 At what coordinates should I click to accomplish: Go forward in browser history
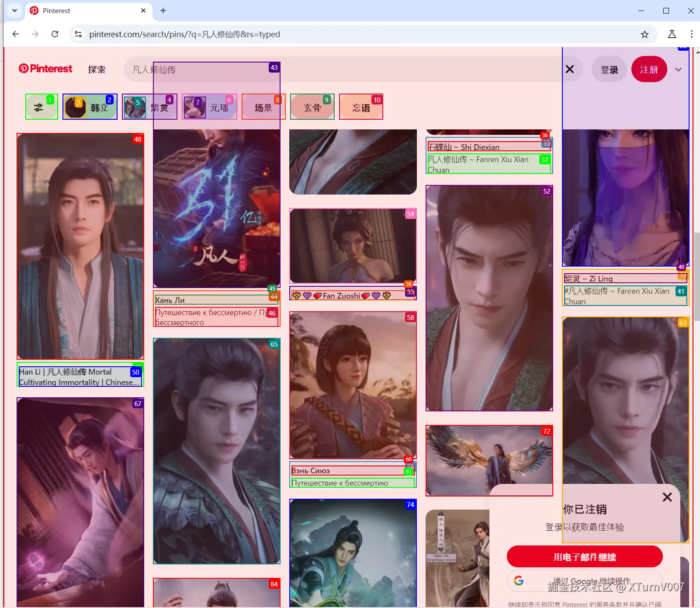[x=35, y=34]
